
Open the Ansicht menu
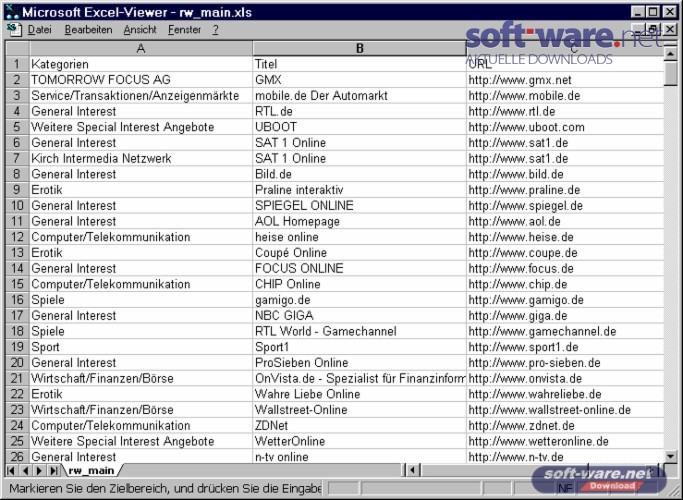click(x=140, y=30)
